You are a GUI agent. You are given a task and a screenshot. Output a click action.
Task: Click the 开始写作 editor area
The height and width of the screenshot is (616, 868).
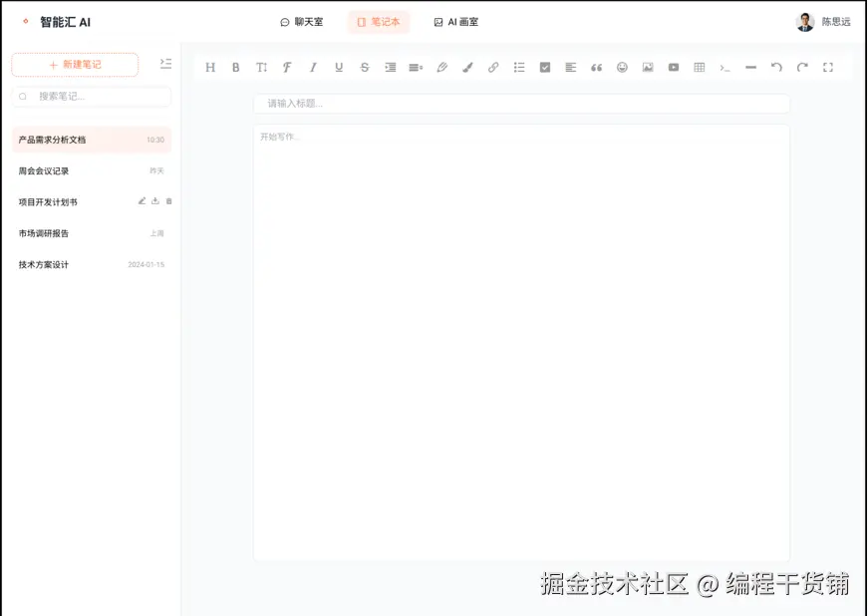point(521,343)
